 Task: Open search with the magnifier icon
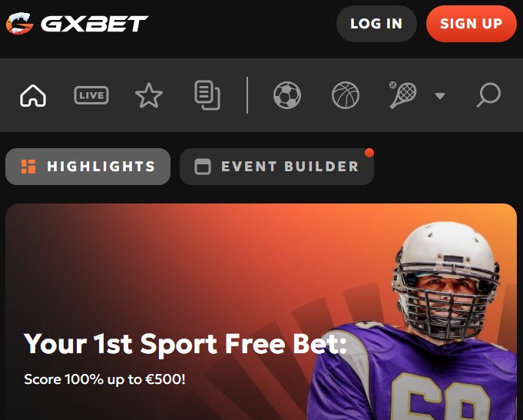click(x=488, y=95)
